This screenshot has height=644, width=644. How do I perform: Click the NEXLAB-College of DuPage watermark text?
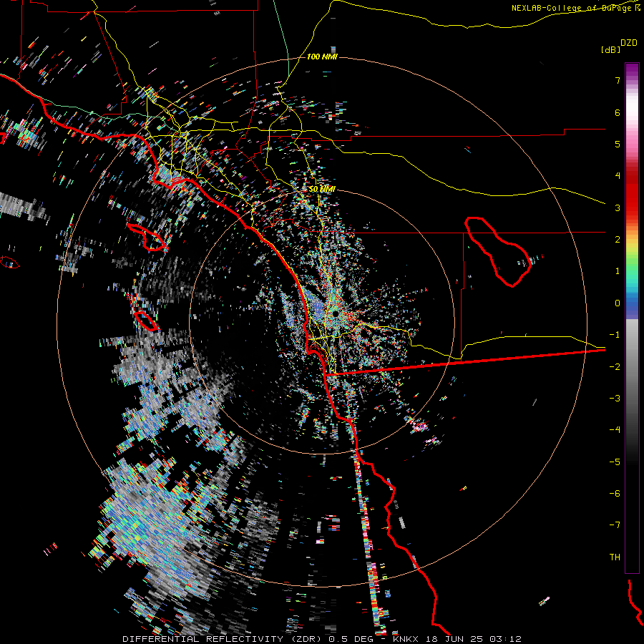point(575,8)
